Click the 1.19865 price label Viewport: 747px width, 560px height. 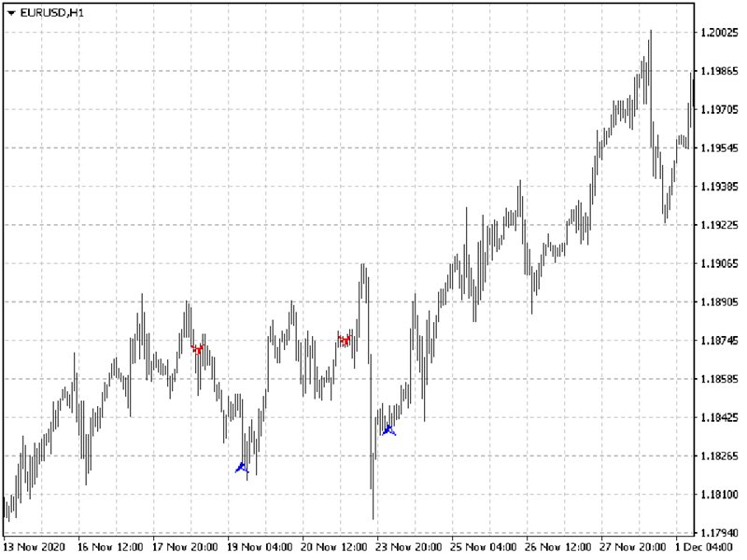tap(719, 71)
